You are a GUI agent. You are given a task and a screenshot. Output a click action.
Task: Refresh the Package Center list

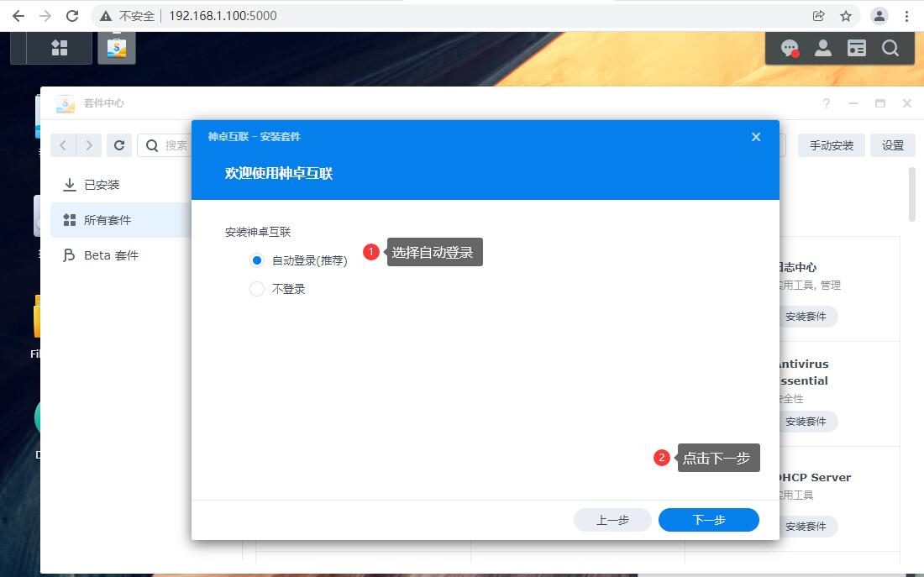point(119,145)
